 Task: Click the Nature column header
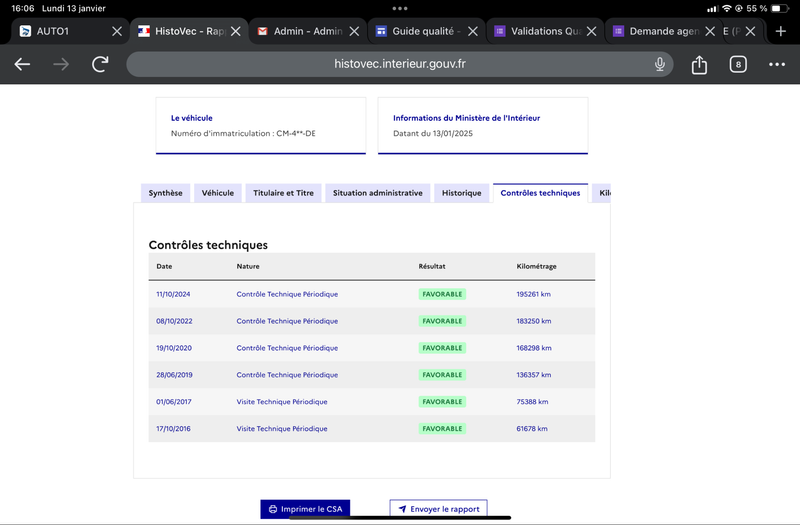point(248,266)
